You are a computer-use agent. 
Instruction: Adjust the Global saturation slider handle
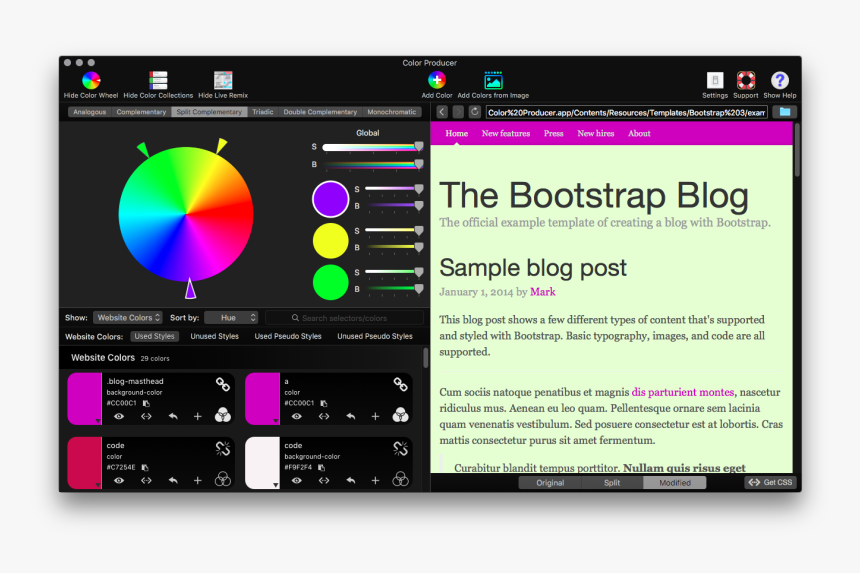point(419,146)
